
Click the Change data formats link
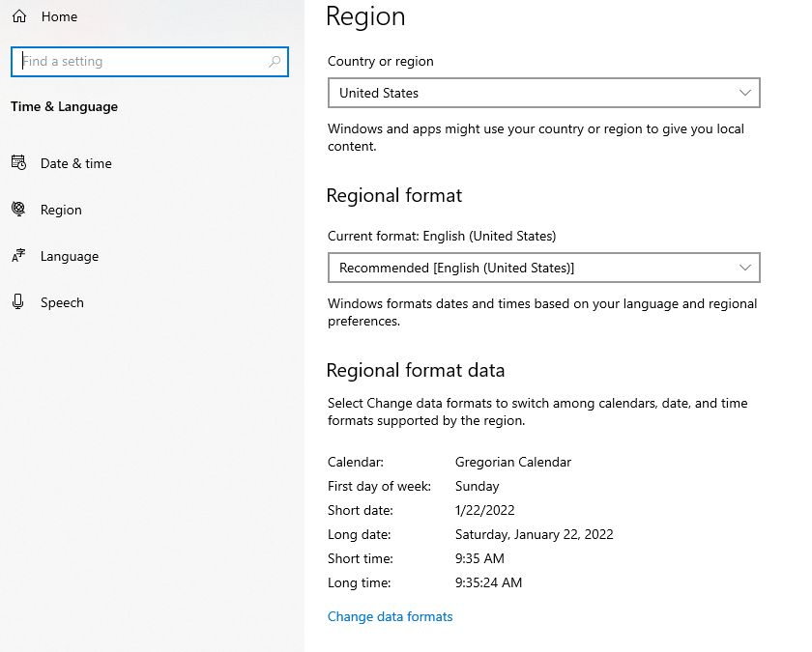pyautogui.click(x=390, y=616)
